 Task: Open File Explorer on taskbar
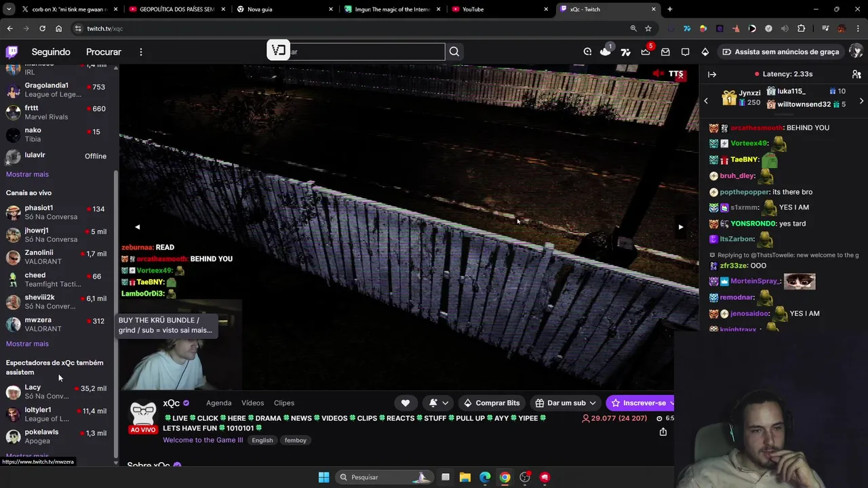[x=465, y=477]
